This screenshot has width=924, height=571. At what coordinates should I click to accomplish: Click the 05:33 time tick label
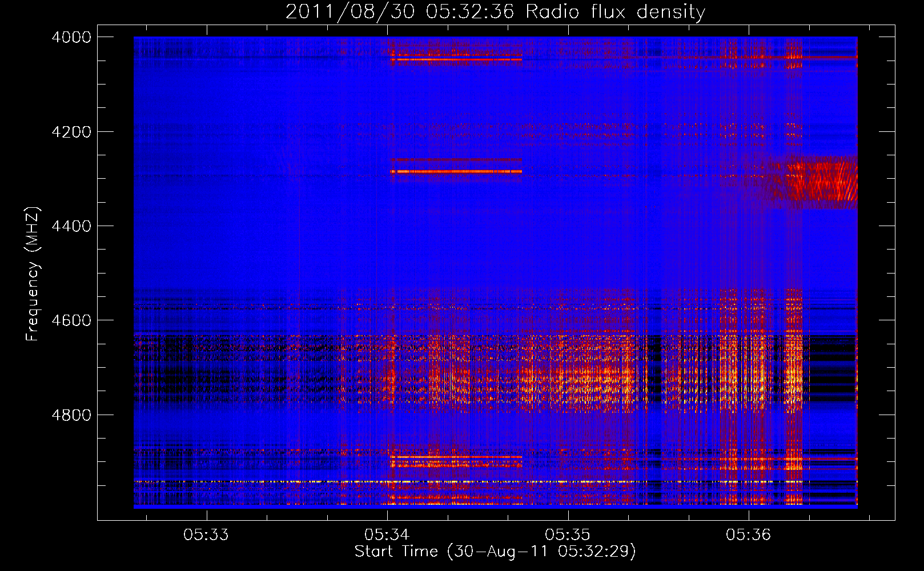206,534
